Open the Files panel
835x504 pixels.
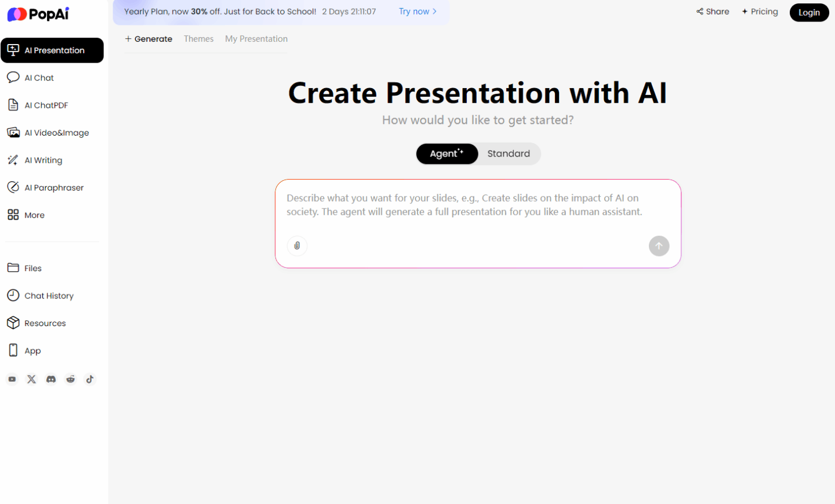click(x=33, y=268)
